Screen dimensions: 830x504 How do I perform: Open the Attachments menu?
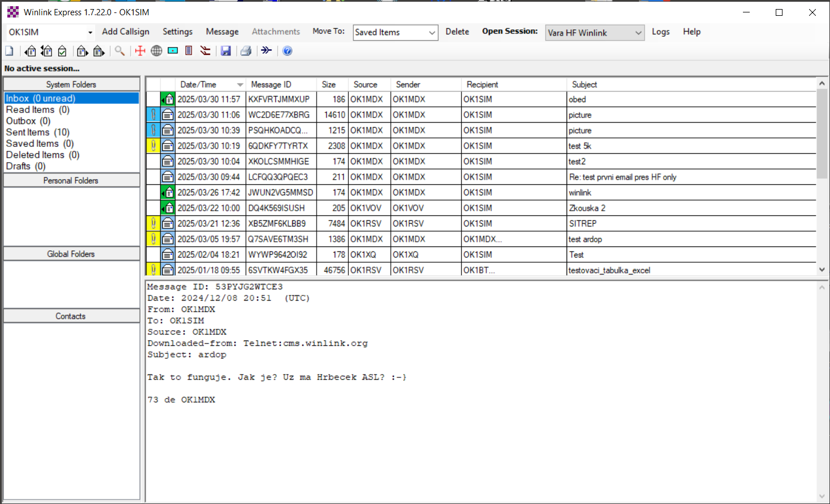(x=276, y=32)
